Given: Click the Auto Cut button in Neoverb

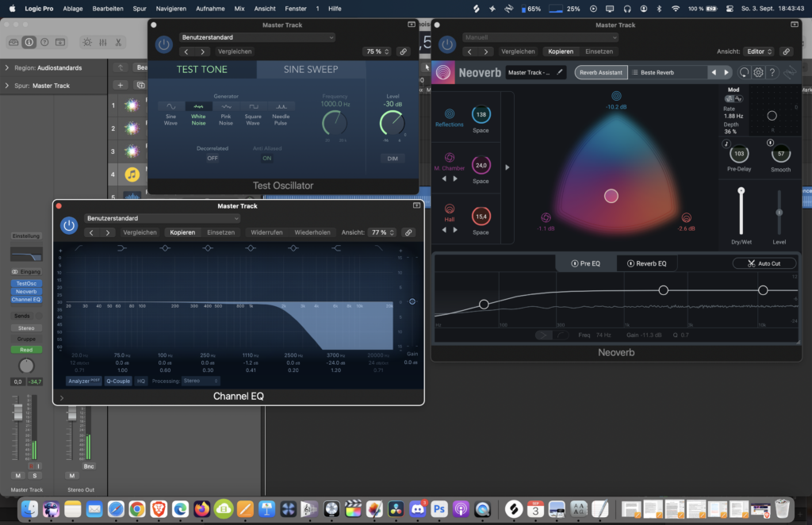Looking at the screenshot, I should click(x=764, y=263).
